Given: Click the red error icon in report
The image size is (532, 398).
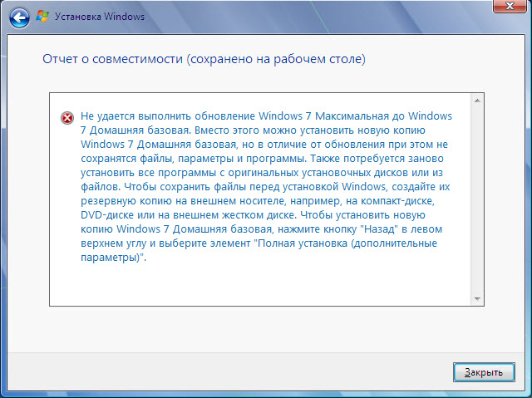Looking at the screenshot, I should [x=67, y=117].
